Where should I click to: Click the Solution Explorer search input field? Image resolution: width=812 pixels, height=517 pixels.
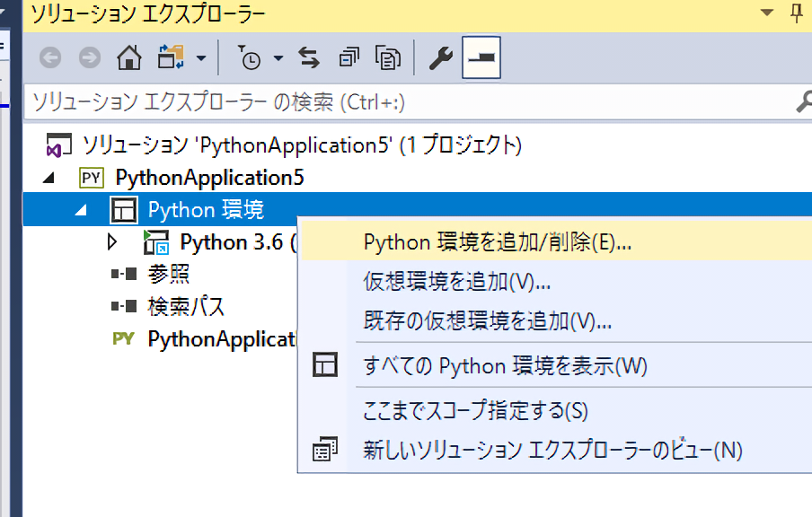[x=404, y=102]
